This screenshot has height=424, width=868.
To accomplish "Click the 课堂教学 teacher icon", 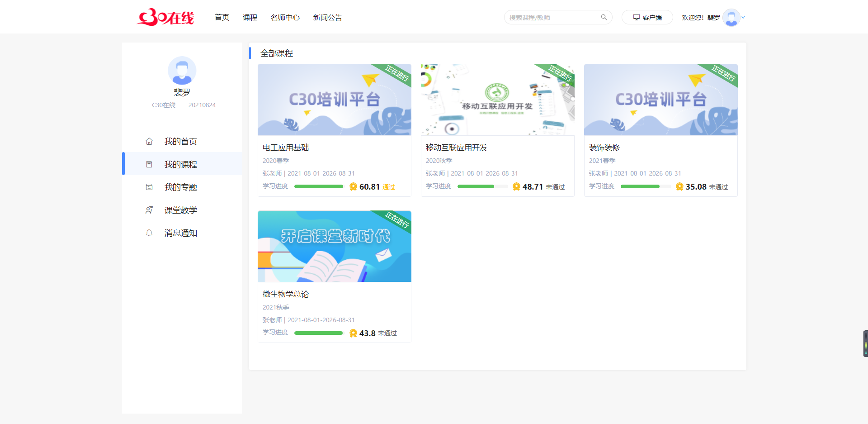I will [149, 210].
